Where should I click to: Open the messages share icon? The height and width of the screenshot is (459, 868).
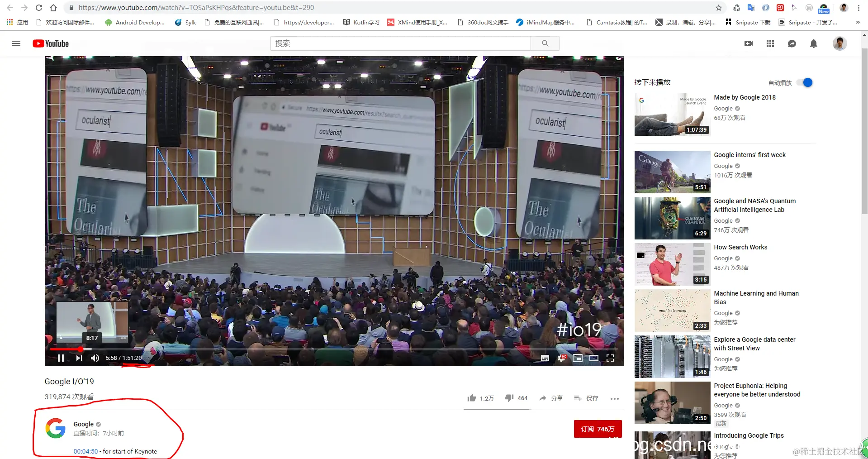coord(792,43)
